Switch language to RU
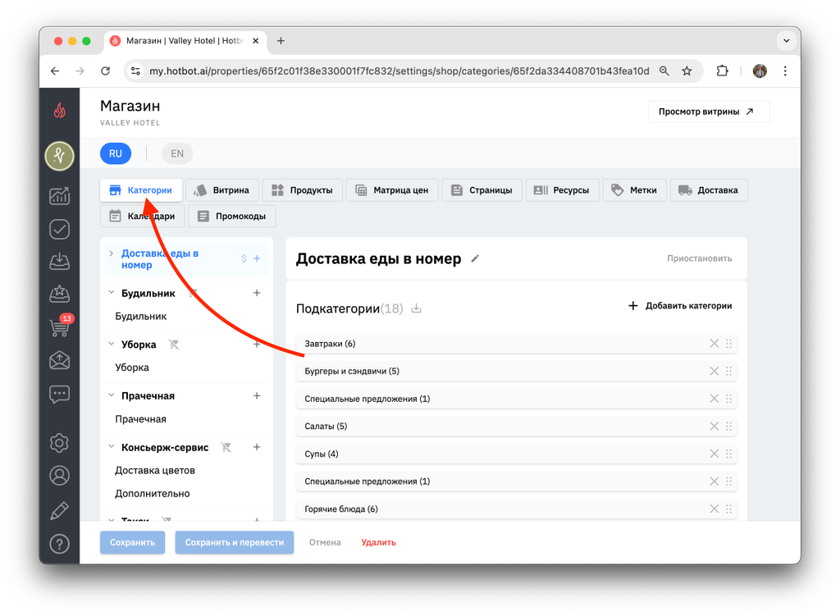 [116, 153]
